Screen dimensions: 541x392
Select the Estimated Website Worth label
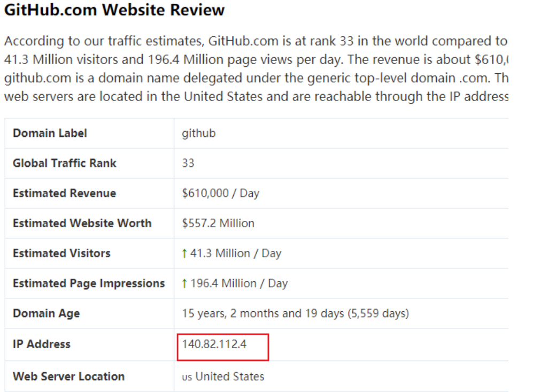pos(82,223)
